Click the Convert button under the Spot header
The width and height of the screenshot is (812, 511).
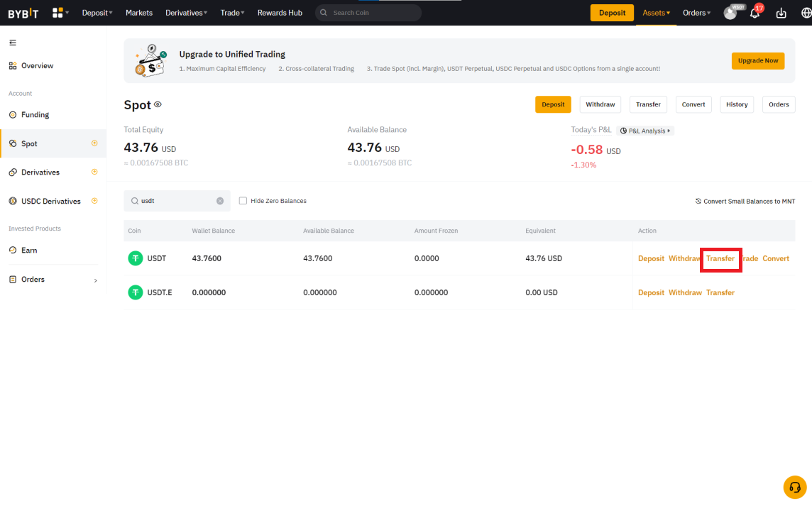coord(693,104)
